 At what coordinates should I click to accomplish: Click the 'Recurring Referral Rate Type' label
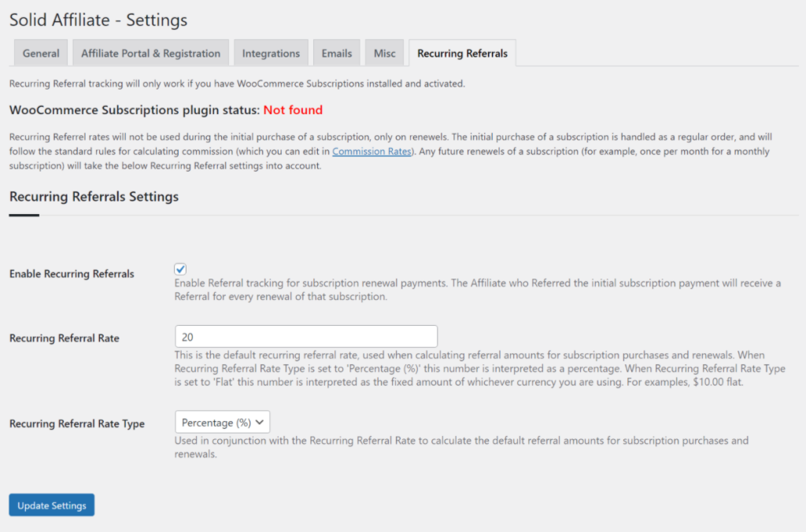[77, 423]
